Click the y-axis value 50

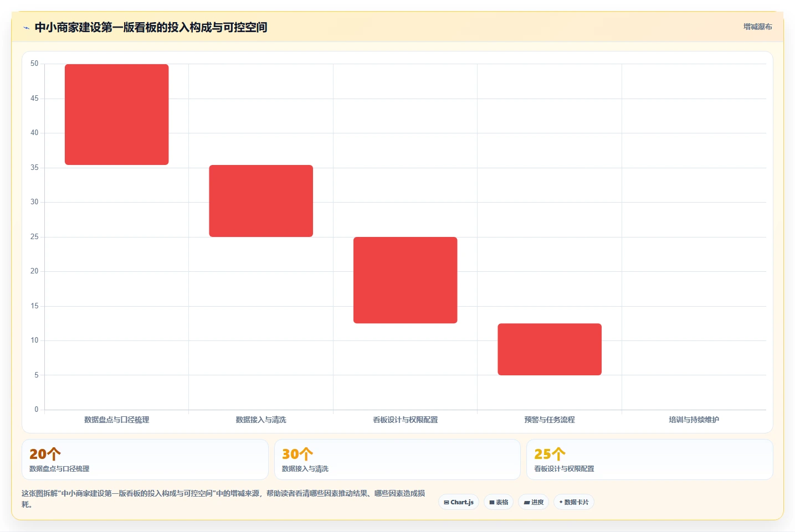34,64
